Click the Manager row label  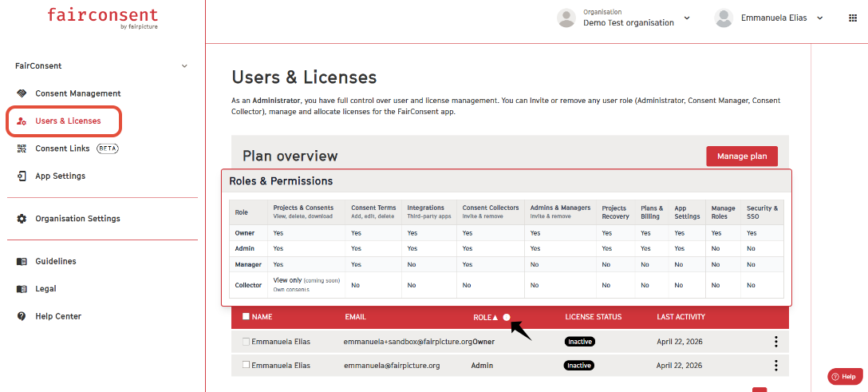[x=248, y=264]
